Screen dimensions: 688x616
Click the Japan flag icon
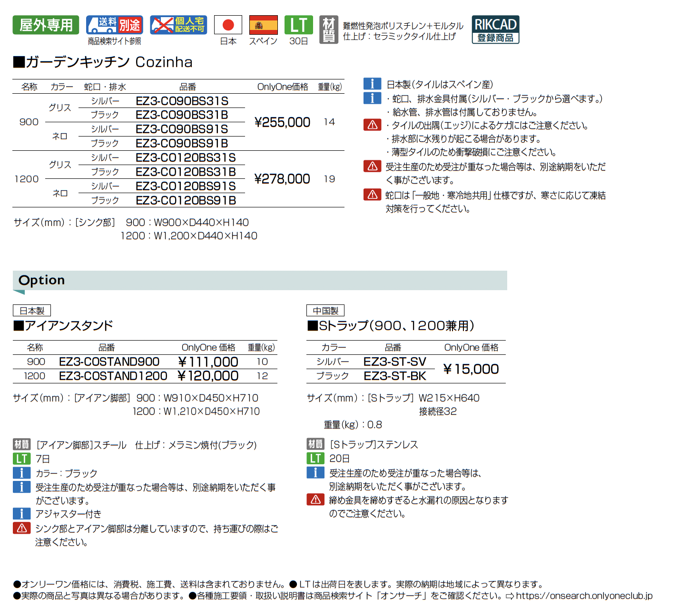click(x=228, y=25)
